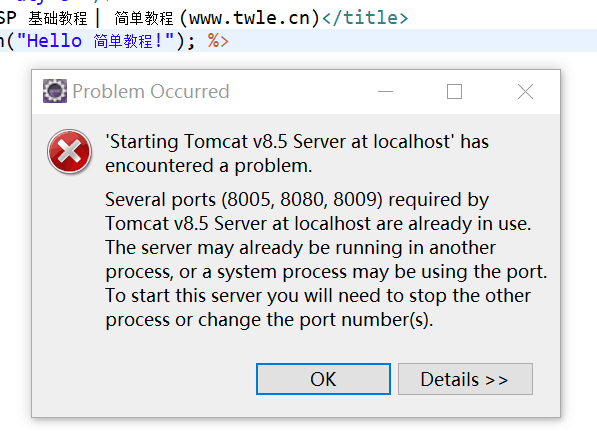Viewport: 597px width, 448px height.
Task: Click highlighted editor line right of %>
Action: [413, 41]
